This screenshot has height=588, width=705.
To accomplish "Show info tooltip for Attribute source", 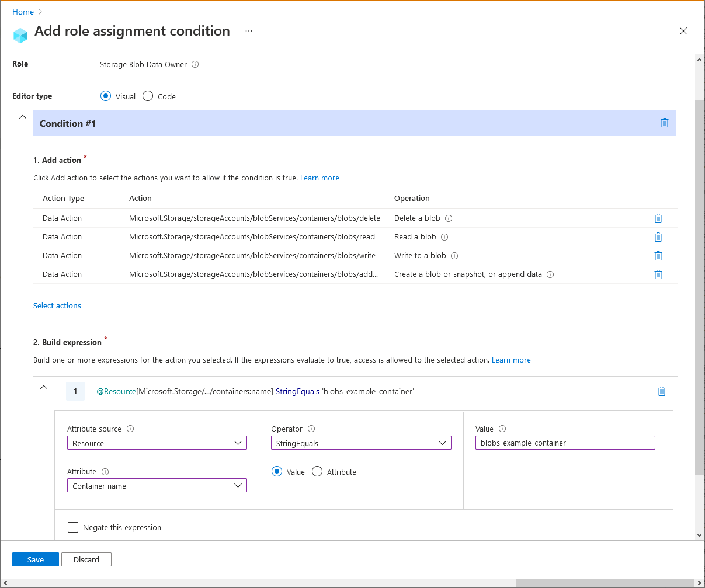I will click(129, 429).
